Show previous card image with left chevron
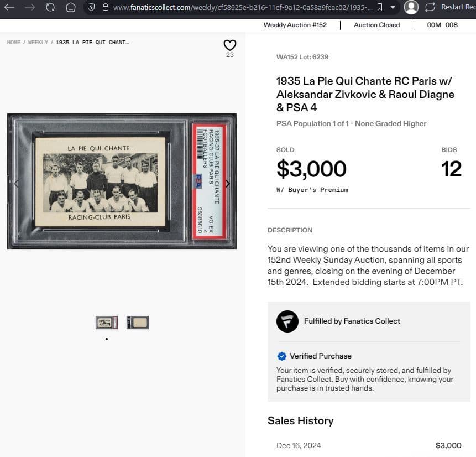 pos(16,184)
